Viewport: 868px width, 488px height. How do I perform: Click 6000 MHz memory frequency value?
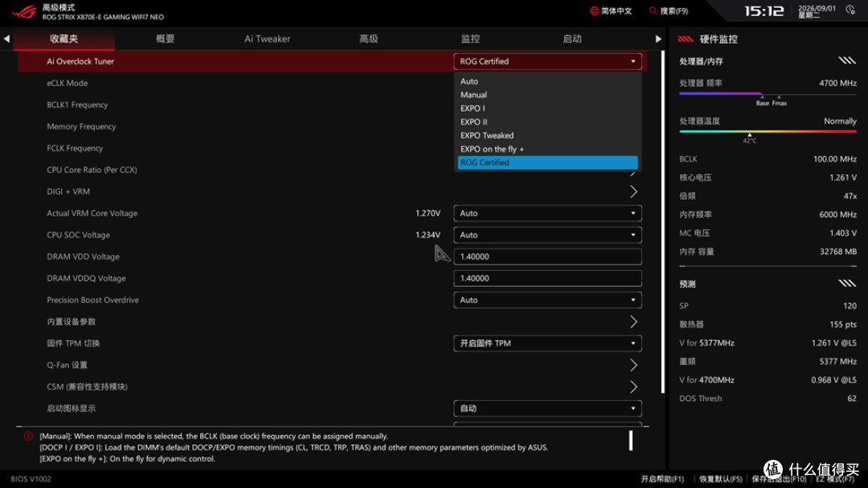click(x=837, y=215)
